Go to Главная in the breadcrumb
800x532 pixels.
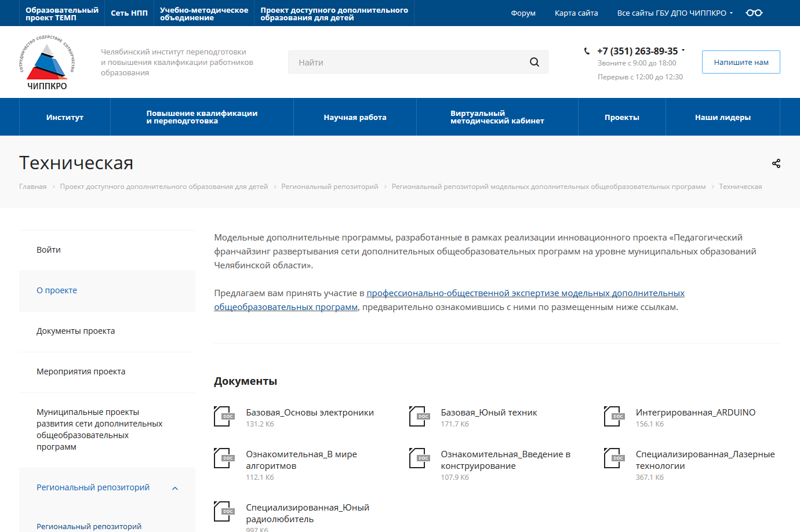(32, 187)
